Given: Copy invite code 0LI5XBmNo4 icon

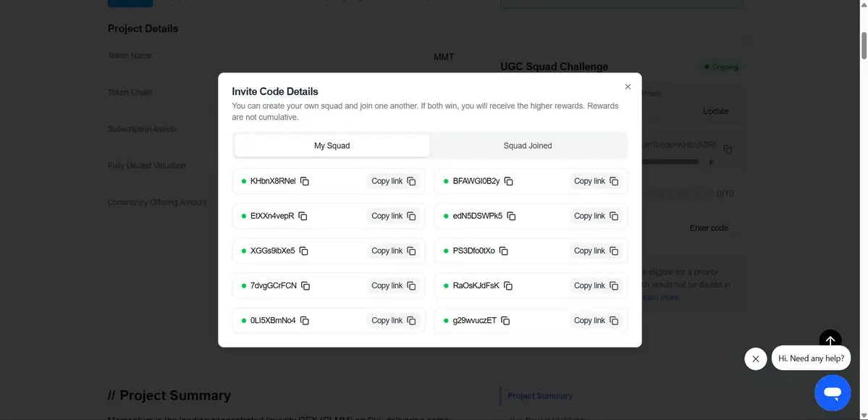Looking at the screenshot, I should (x=305, y=320).
